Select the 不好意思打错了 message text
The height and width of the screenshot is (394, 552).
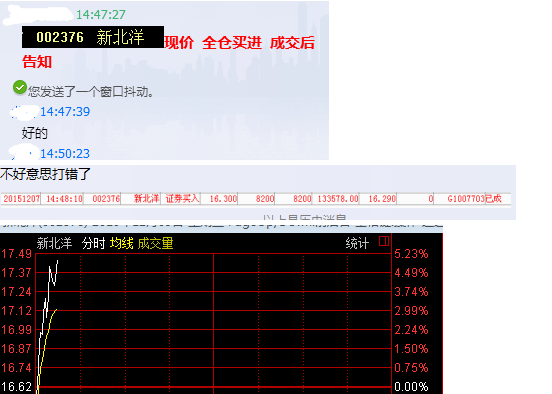tap(45, 174)
